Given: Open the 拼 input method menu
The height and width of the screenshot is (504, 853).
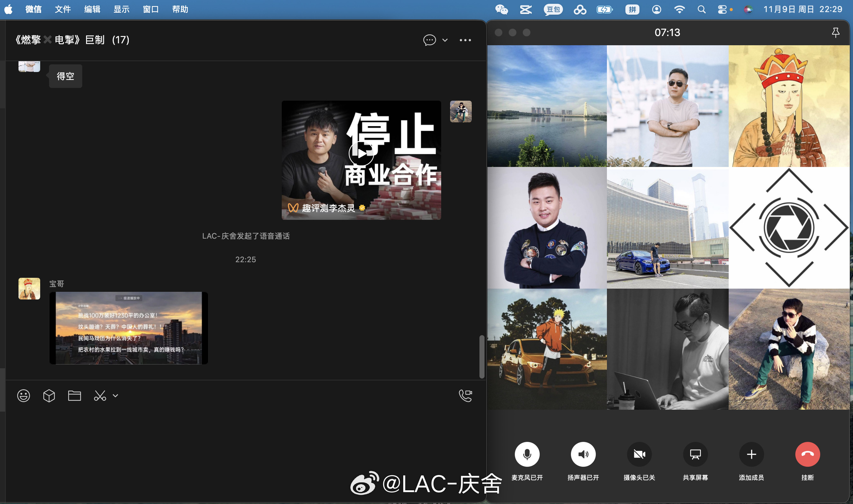Looking at the screenshot, I should tap(632, 9).
